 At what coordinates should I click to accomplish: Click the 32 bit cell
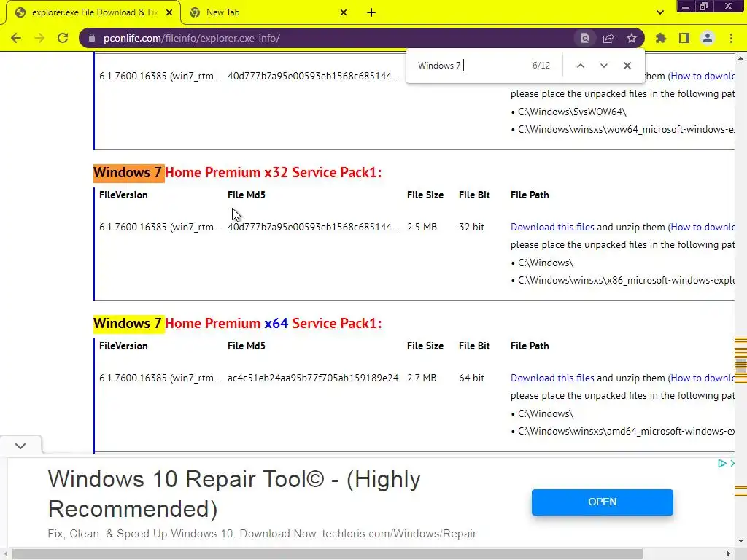pos(472,227)
